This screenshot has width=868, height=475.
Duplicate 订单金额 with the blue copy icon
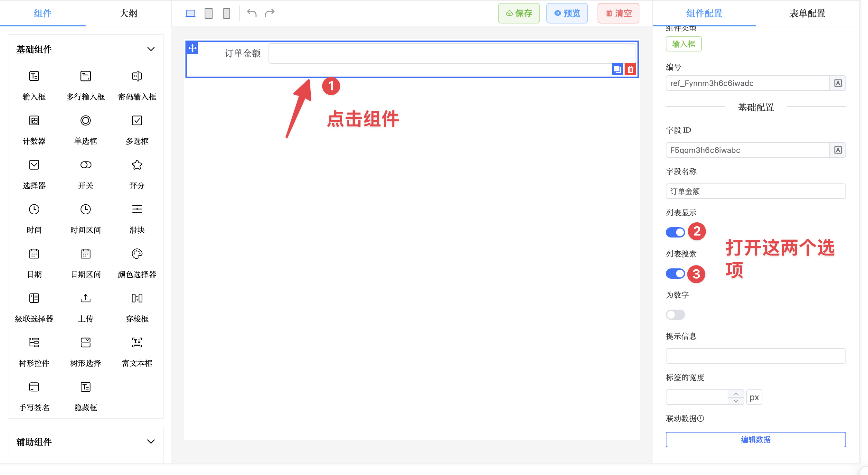[617, 69]
